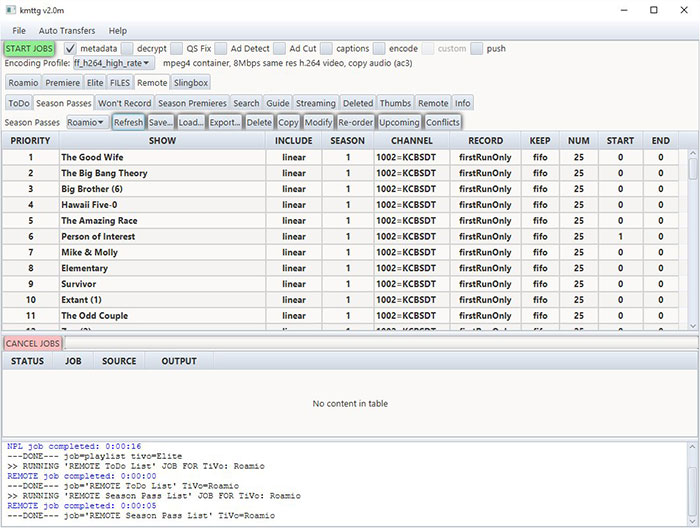Open the Auto Transfers menu
The image size is (700, 528).
coord(67,31)
